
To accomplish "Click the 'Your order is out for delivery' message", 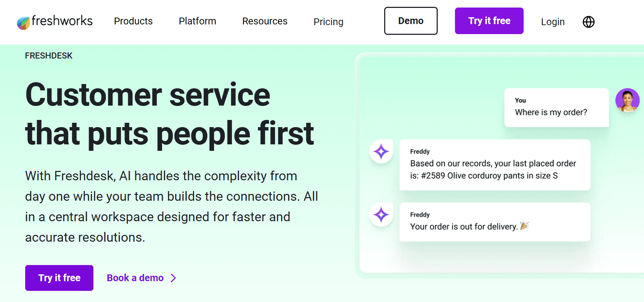I will [495, 222].
